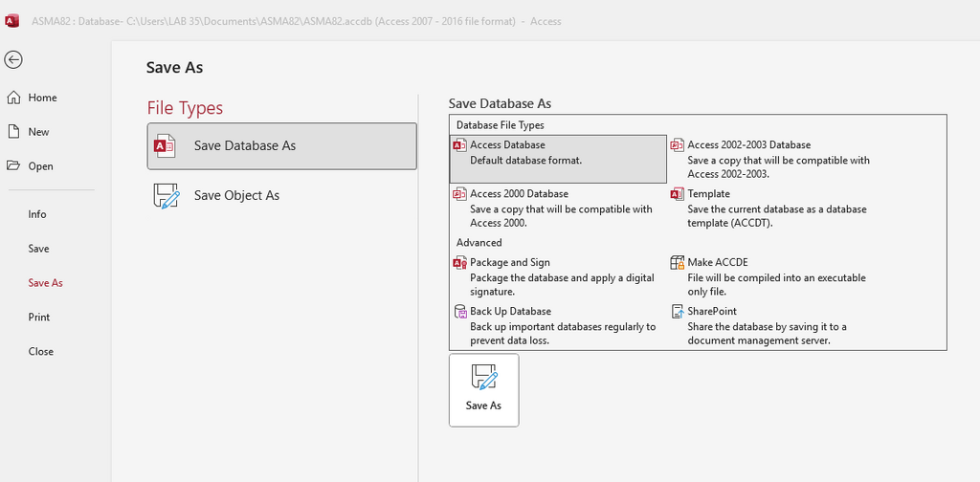Image resolution: width=980 pixels, height=482 pixels.
Task: Open the Info menu item
Action: (37, 214)
